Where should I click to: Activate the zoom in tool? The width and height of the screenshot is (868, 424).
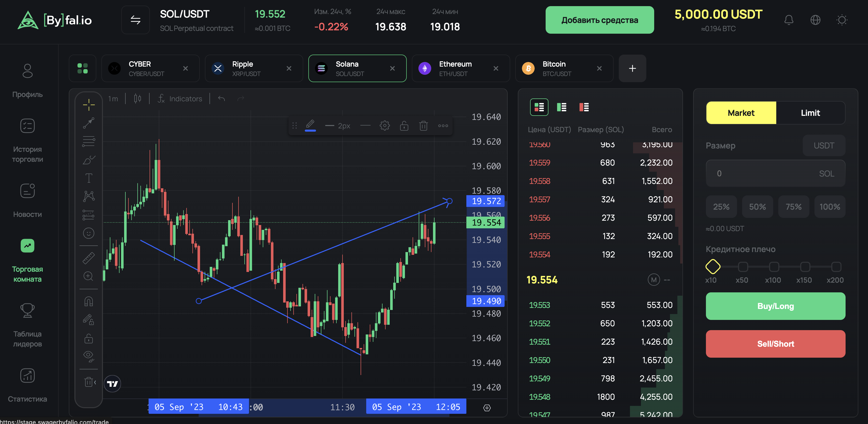click(89, 276)
